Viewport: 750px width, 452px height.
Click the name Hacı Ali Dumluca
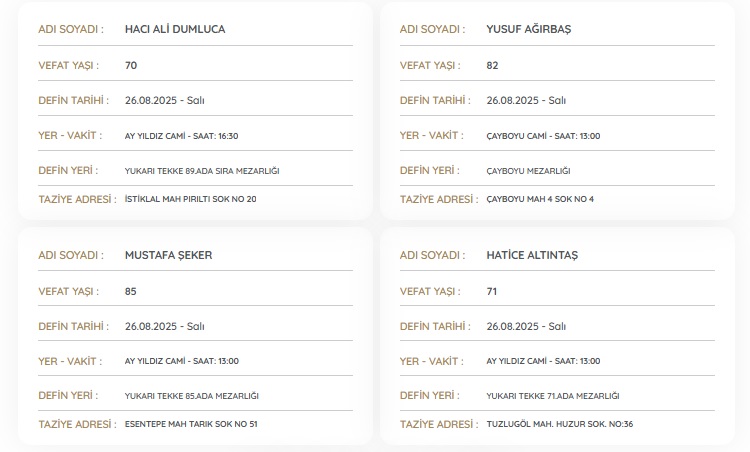(175, 29)
